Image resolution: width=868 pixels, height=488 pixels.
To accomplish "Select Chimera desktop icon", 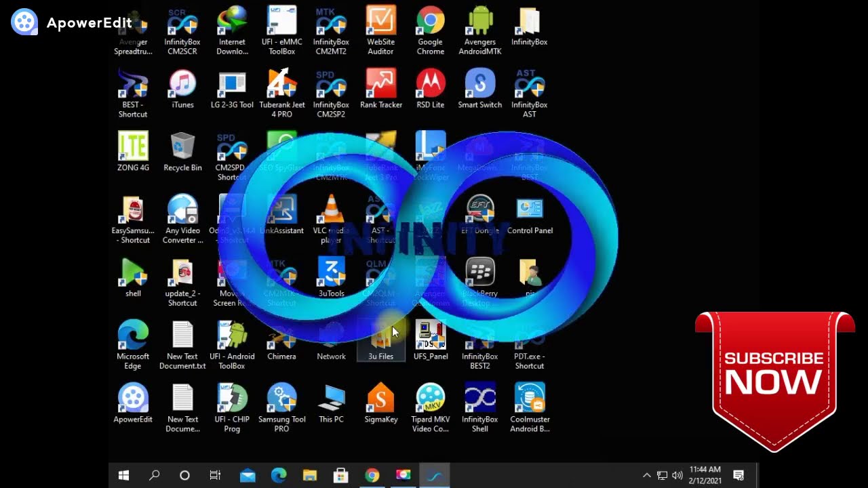I will tap(281, 341).
